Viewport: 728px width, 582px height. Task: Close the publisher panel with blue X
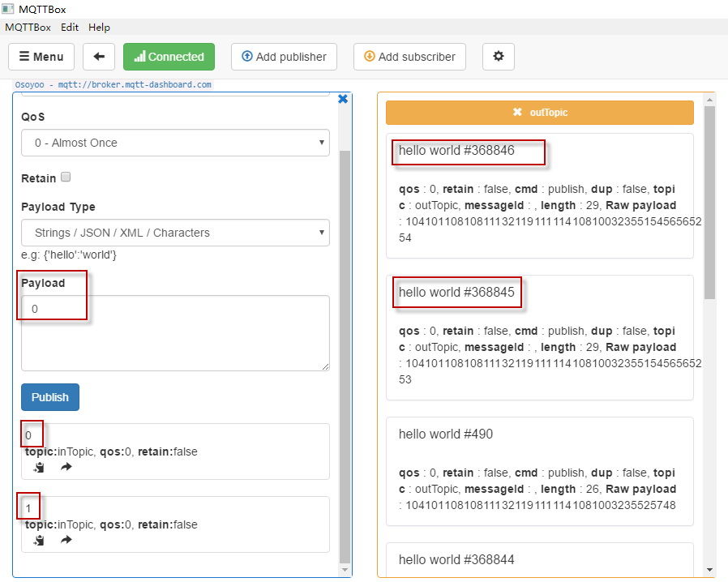(x=342, y=99)
